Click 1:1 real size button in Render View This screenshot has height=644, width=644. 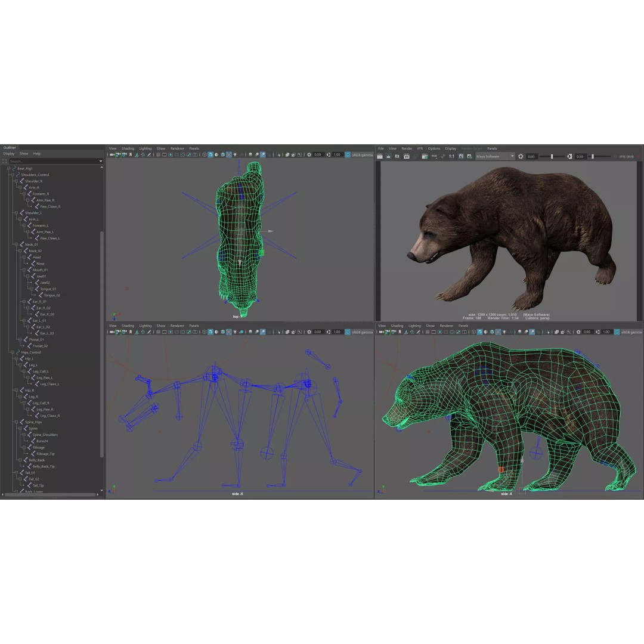coord(451,156)
